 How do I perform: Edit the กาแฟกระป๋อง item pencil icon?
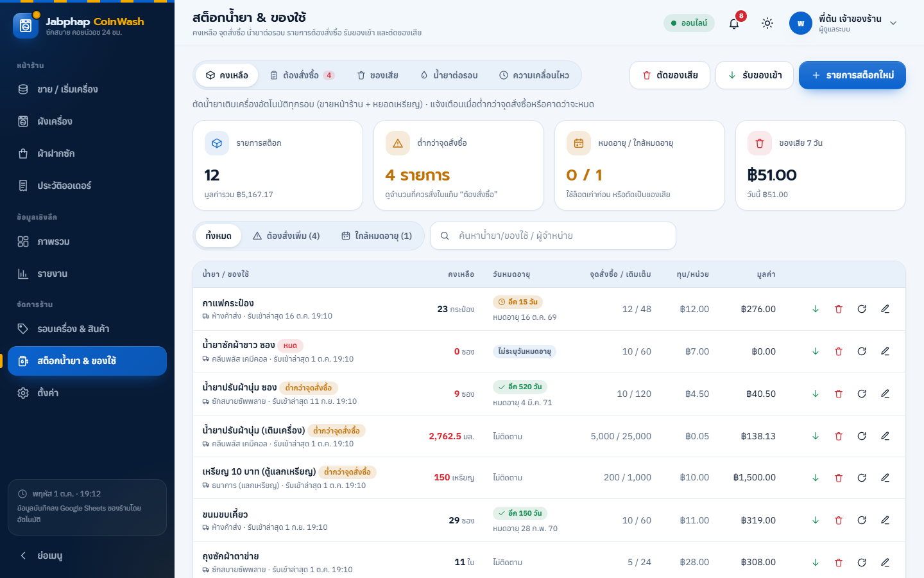(x=885, y=309)
